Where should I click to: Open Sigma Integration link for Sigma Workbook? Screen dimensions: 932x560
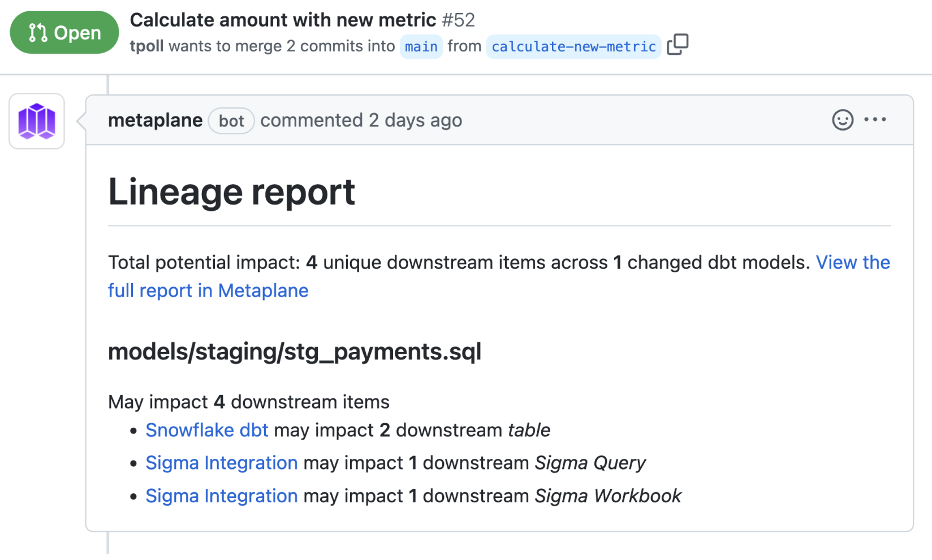pyautogui.click(x=221, y=496)
